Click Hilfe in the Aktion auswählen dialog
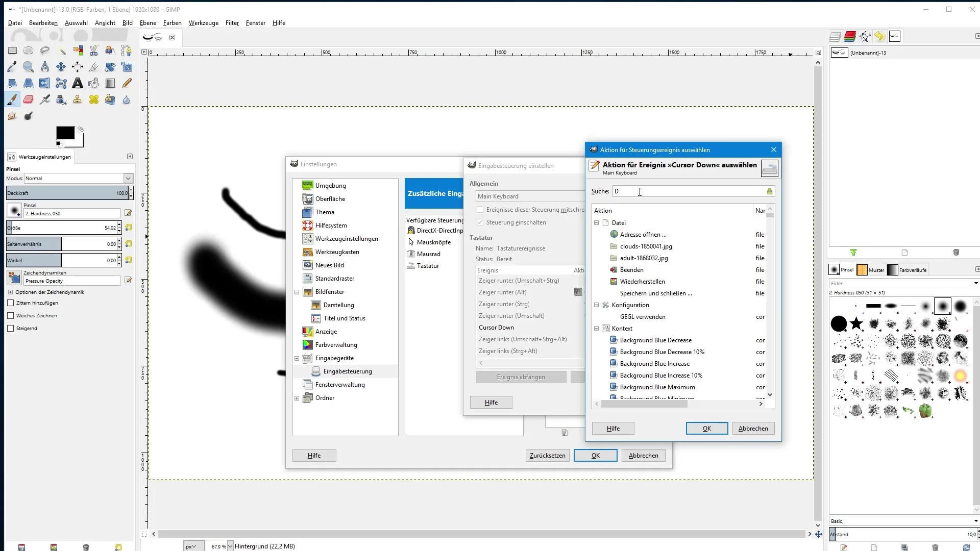This screenshot has height=551, width=980. click(x=613, y=429)
